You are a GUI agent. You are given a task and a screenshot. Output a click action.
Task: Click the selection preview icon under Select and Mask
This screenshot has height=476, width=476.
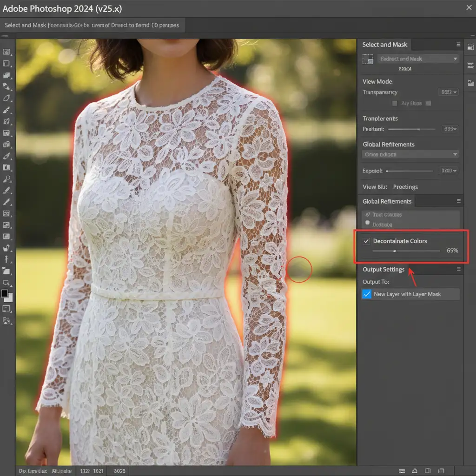point(368,59)
